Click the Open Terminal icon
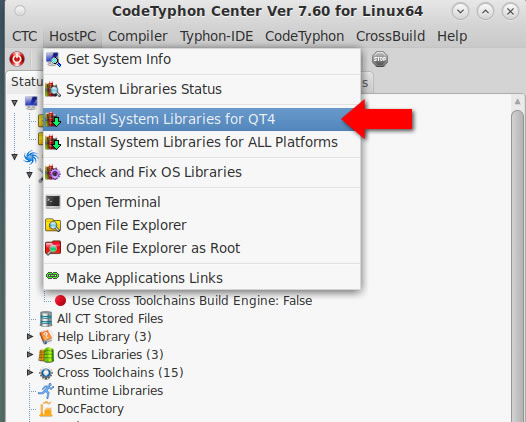The width and height of the screenshot is (526, 422). point(53,202)
